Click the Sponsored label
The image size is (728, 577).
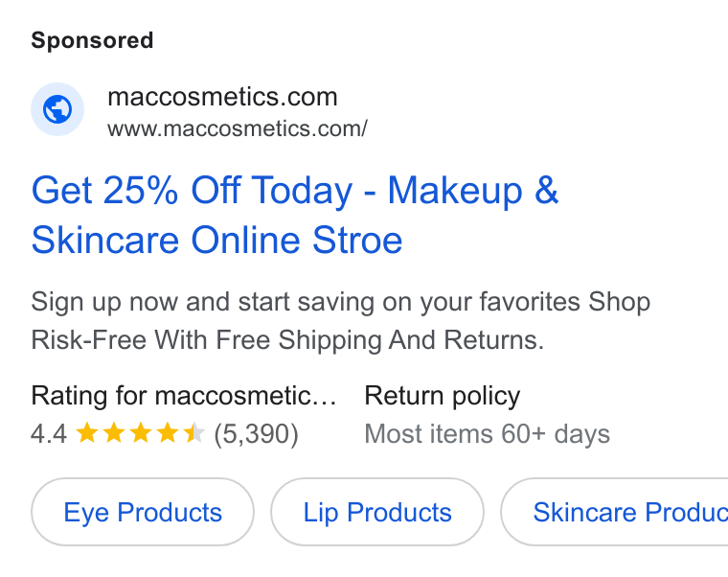(x=92, y=40)
